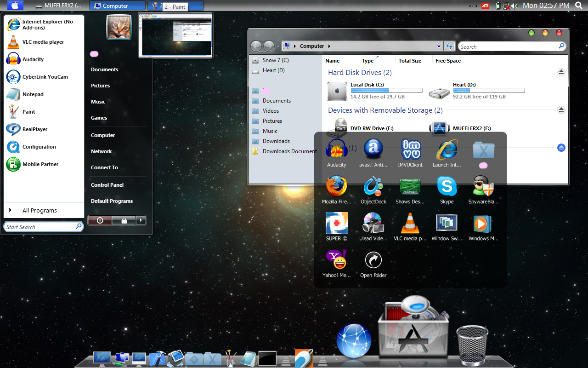Image resolution: width=588 pixels, height=368 pixels.
Task: Click the Open folder arrow in the stack
Action: 373,260
